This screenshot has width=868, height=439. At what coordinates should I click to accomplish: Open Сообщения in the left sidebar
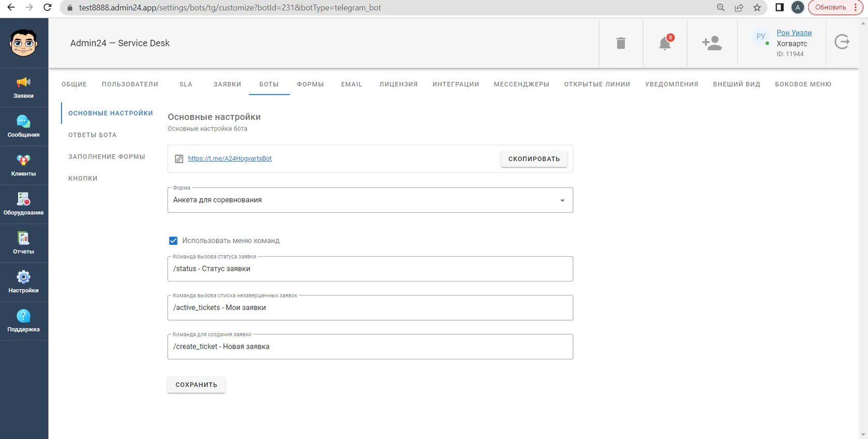[x=24, y=127]
